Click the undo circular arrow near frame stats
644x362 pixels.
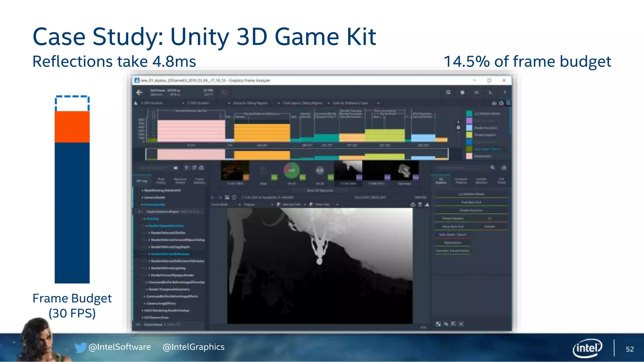point(224,92)
